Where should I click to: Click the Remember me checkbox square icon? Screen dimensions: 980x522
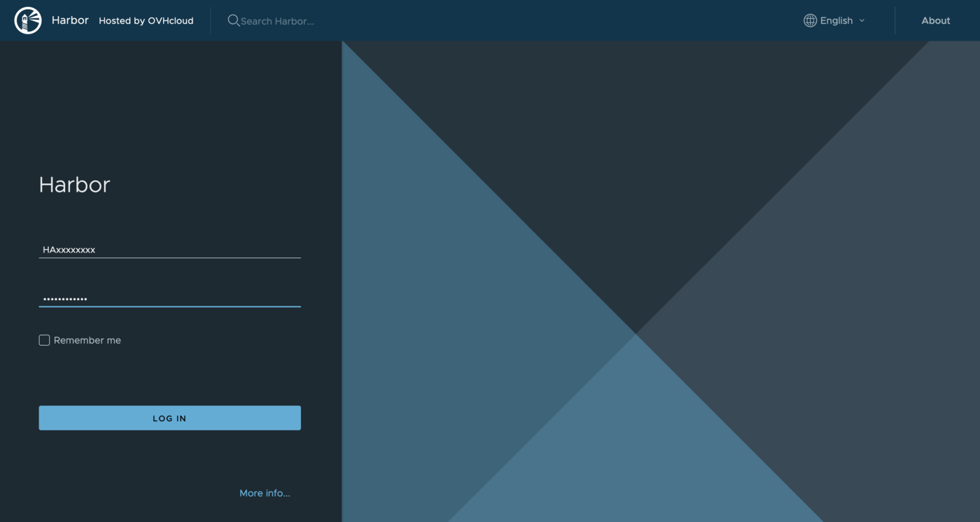(x=44, y=339)
